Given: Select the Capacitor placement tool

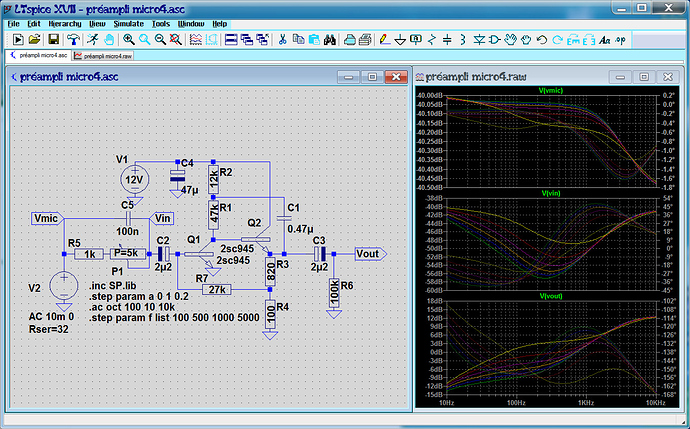Looking at the screenshot, I should pos(447,40).
